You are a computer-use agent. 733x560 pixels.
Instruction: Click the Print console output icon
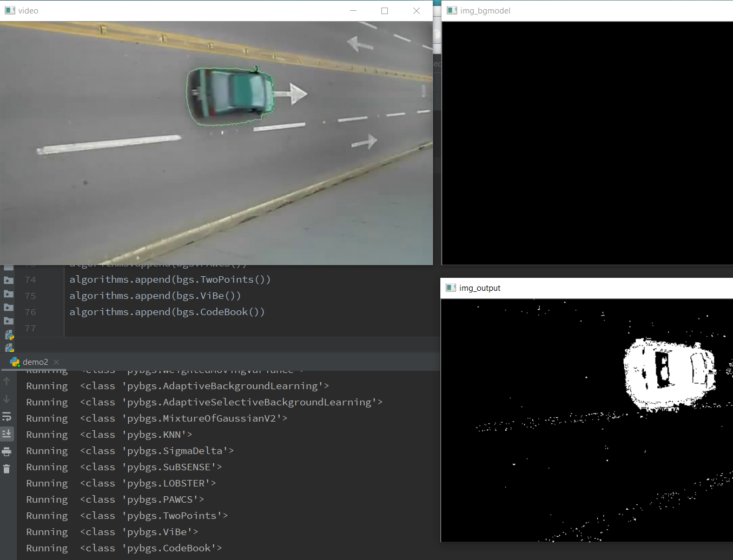point(6,451)
